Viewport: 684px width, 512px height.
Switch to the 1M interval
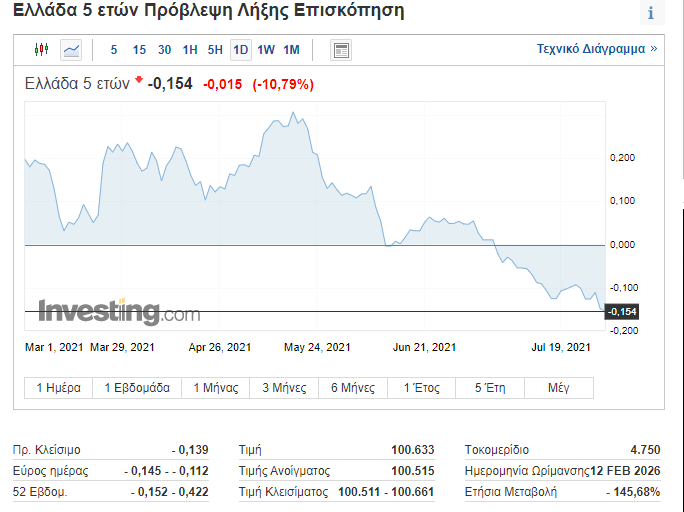(x=291, y=49)
